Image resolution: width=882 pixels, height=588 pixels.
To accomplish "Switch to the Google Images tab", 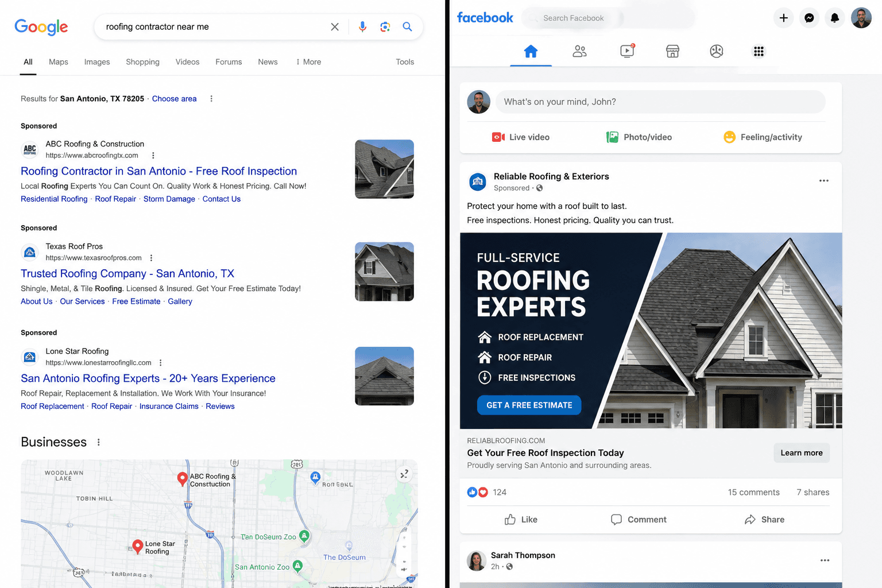I will tap(97, 62).
